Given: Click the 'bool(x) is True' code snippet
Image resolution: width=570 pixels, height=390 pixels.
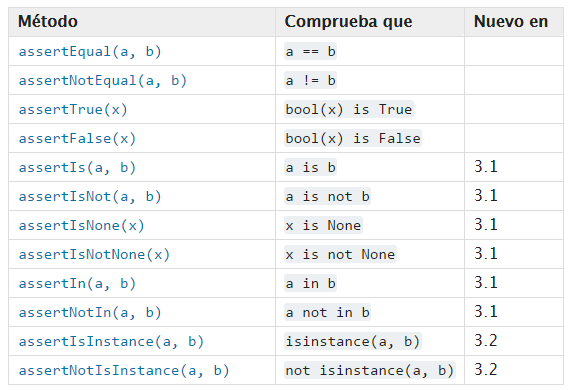Looking at the screenshot, I should (349, 110).
